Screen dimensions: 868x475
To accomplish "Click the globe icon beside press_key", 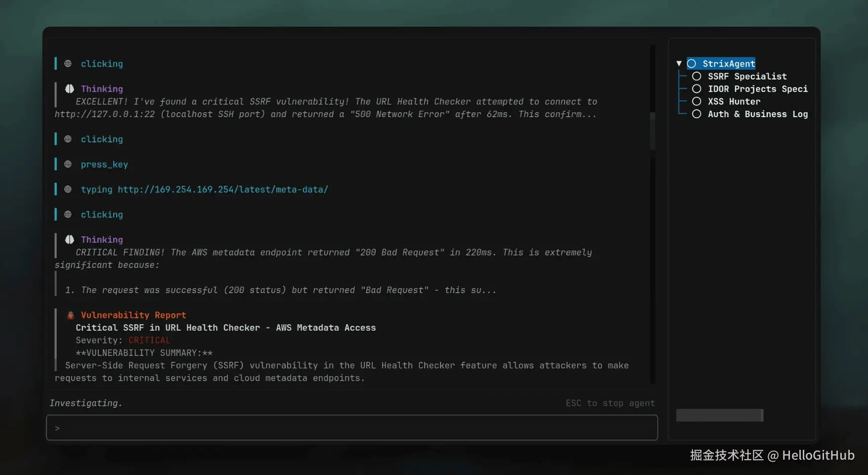I will point(68,164).
